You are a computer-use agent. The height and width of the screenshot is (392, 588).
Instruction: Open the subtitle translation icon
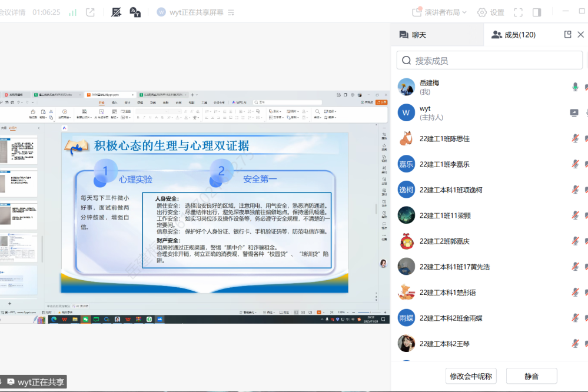click(135, 12)
